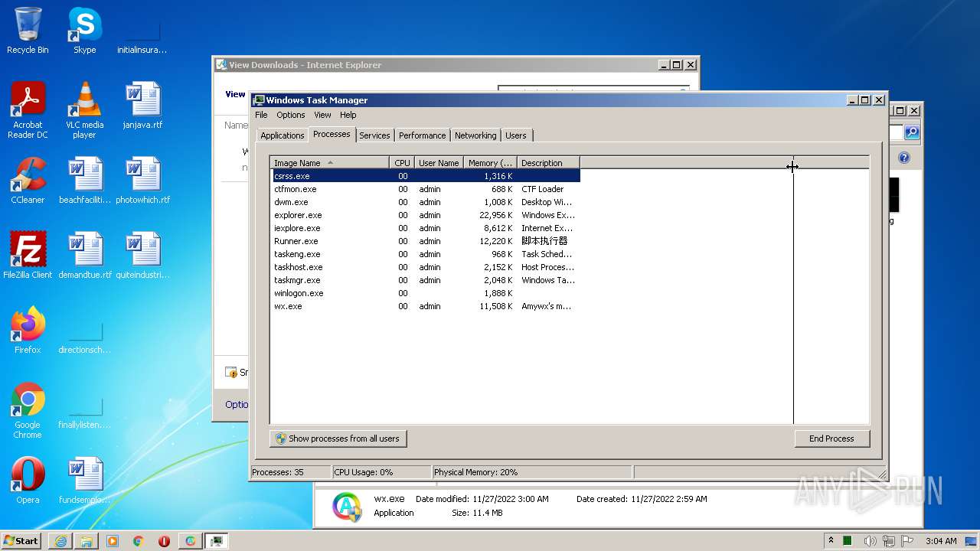Select the winlogon.exe process row
The height and width of the screenshot is (551, 980).
tap(425, 293)
